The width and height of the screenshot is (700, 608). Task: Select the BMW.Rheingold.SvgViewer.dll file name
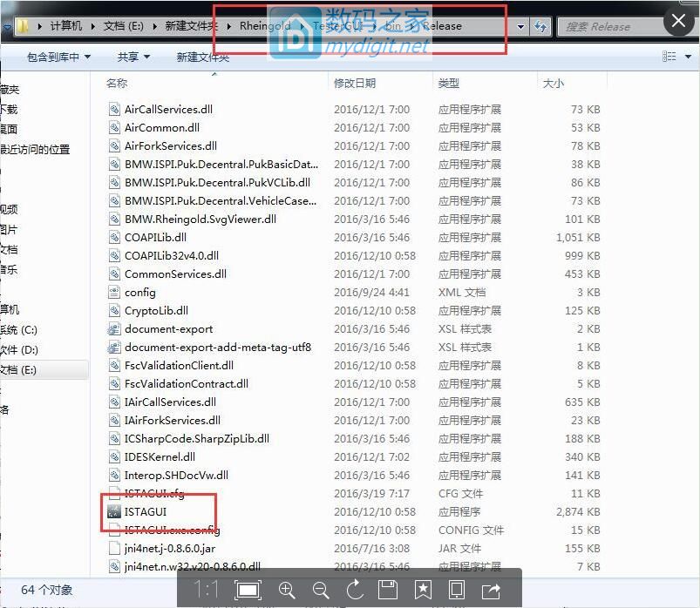200,219
